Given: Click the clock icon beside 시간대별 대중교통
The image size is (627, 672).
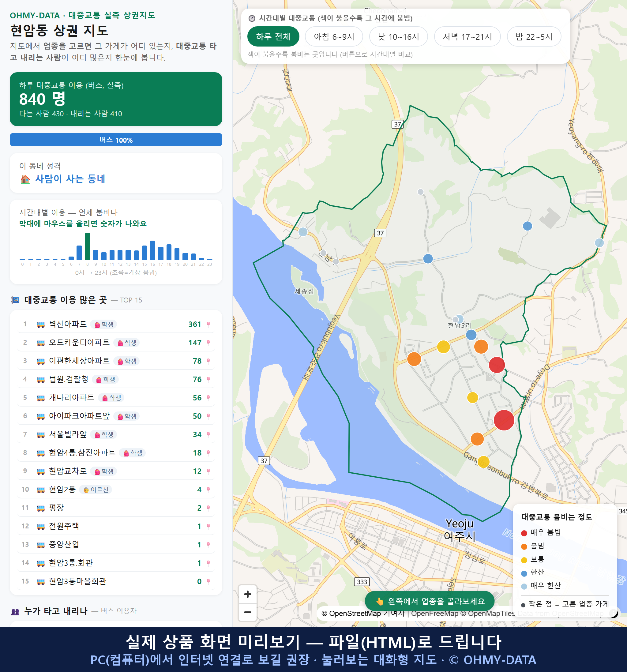Looking at the screenshot, I should [x=252, y=18].
